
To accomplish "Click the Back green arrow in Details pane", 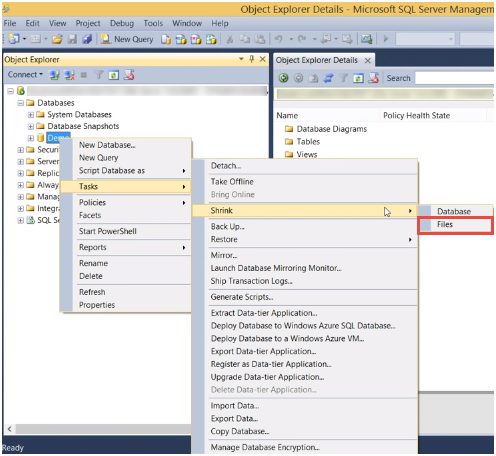I will point(283,78).
